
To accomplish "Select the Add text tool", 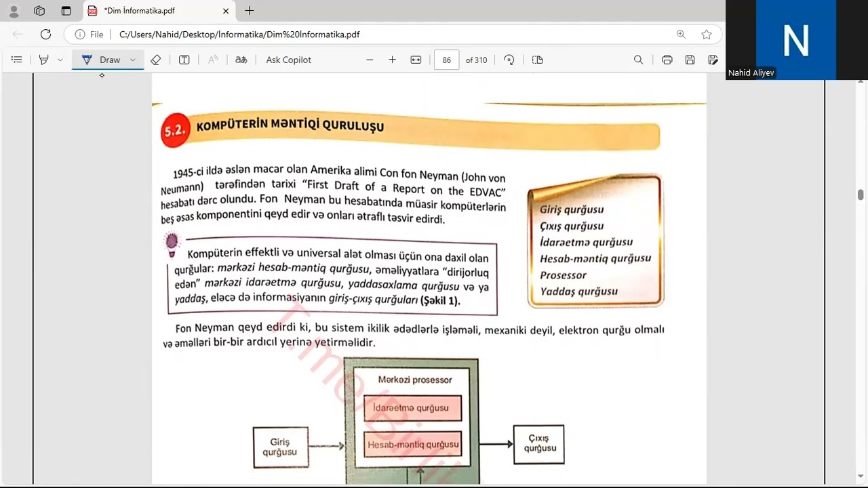I will coord(184,60).
